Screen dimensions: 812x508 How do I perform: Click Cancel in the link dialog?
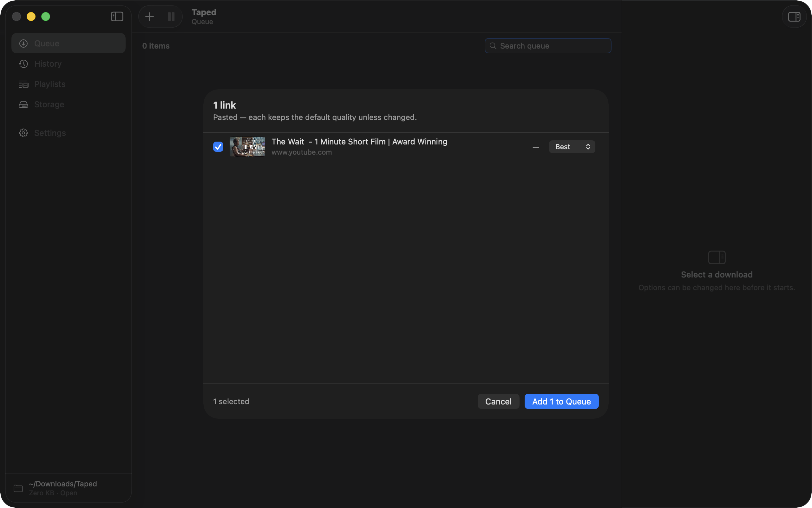pyautogui.click(x=498, y=402)
